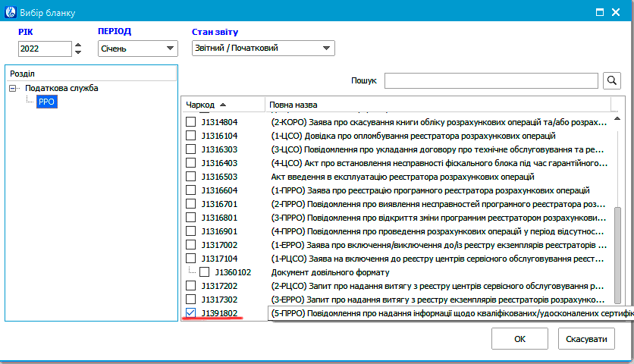
Task: Tick the J1314804 checkbox
Action: [191, 122]
